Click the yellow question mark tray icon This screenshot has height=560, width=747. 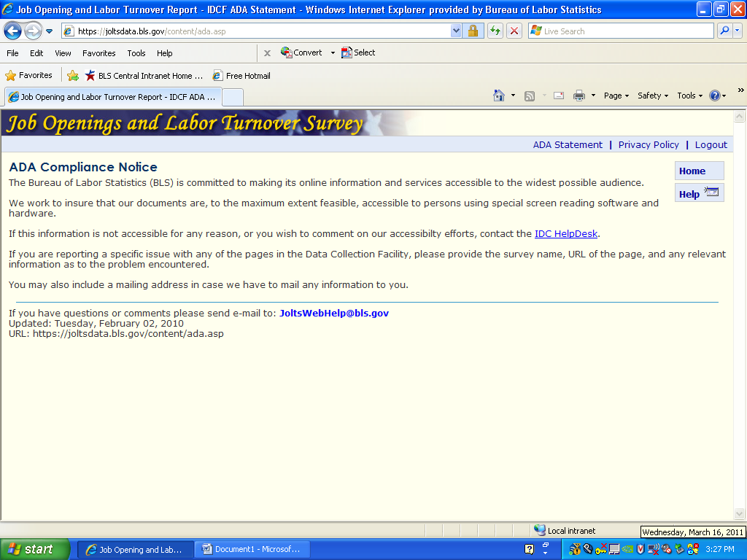tap(530, 550)
